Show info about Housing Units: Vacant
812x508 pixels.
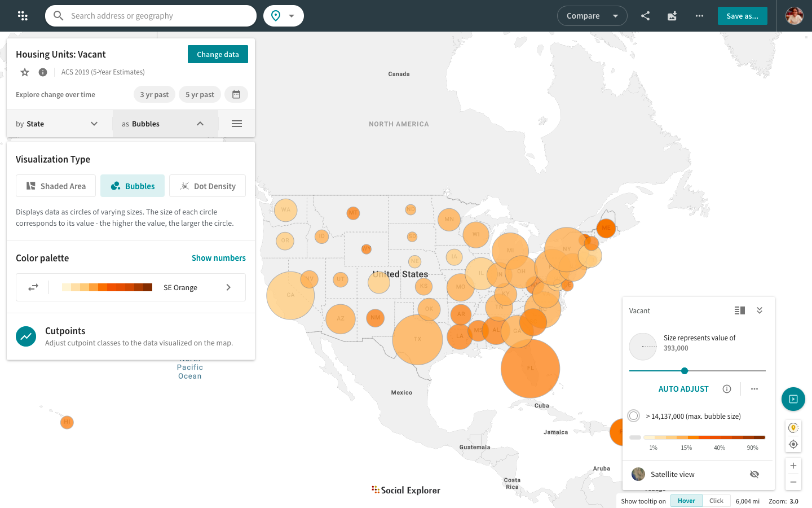pos(43,72)
